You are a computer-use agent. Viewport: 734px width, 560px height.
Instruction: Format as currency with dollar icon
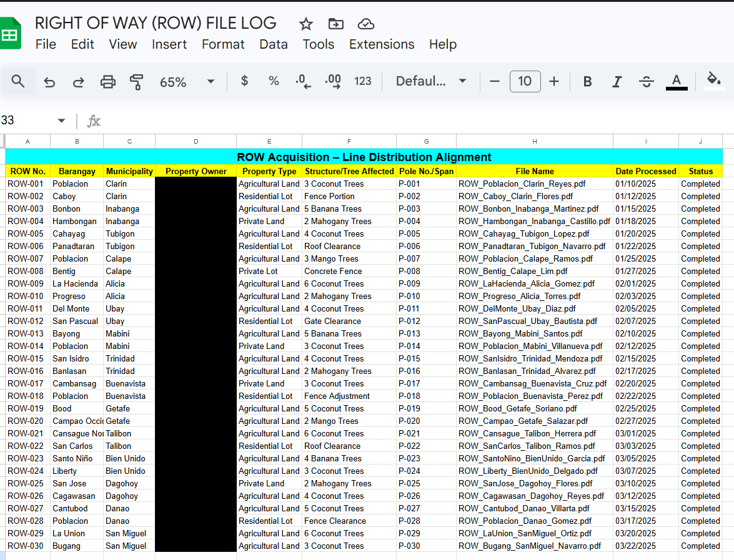tap(244, 81)
